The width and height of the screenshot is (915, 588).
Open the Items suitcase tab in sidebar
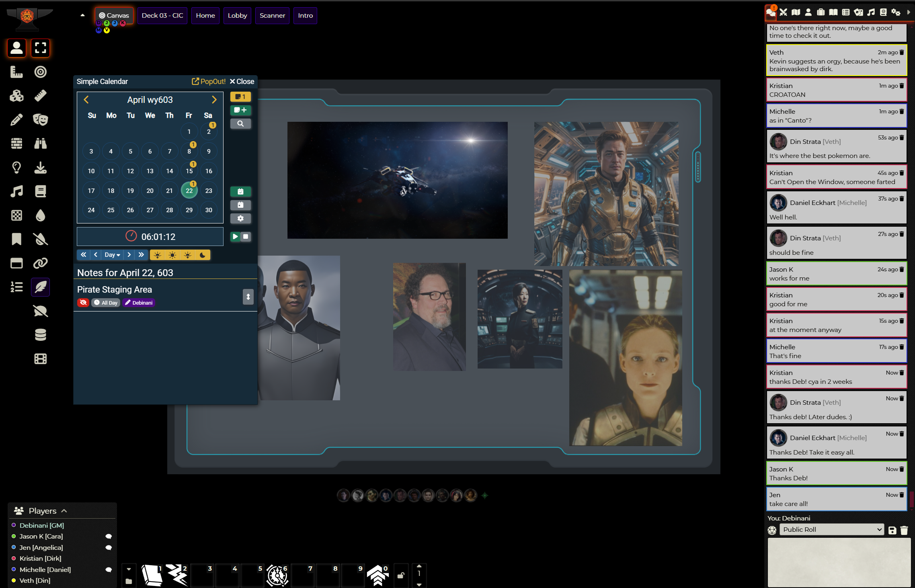click(x=821, y=12)
